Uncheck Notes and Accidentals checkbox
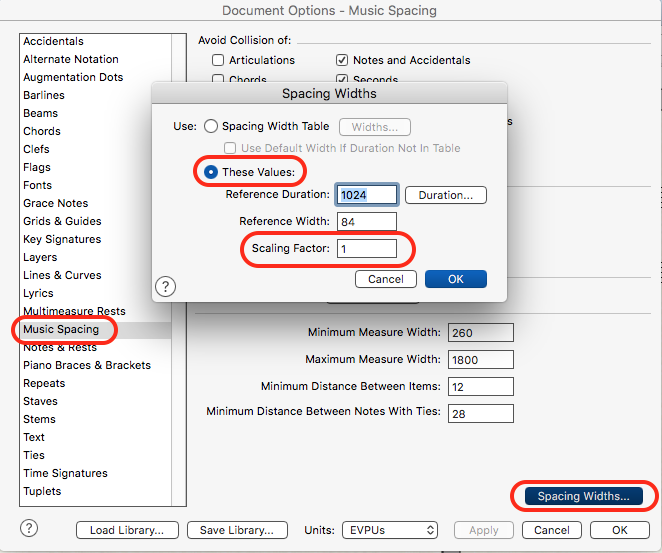662x553 pixels. 342,60
